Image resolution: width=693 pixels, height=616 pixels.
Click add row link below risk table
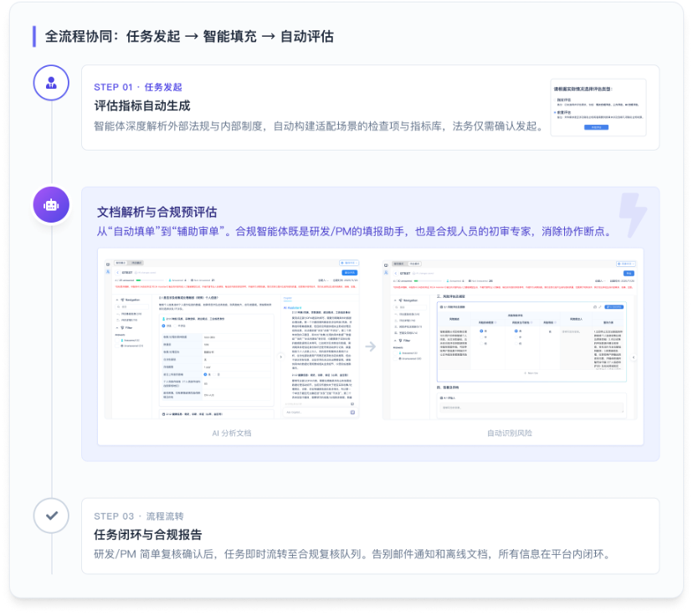[531, 373]
